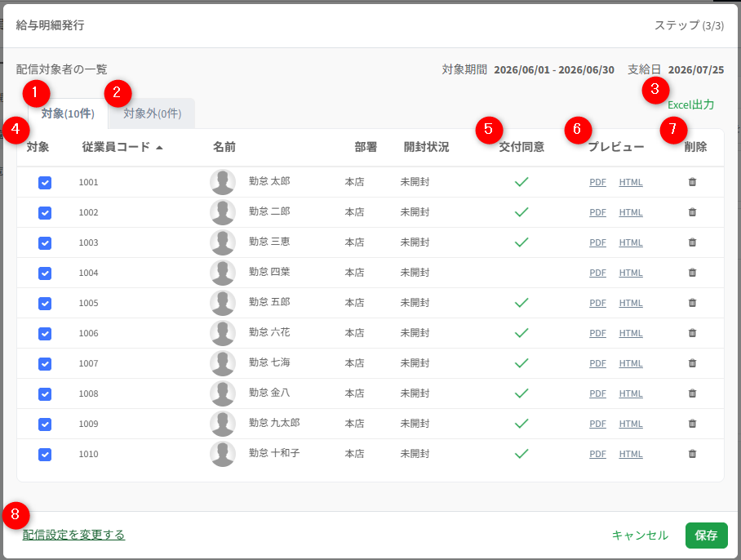Open HTML preview in row 1004
Screen dimensions: 741x560
[x=630, y=273]
